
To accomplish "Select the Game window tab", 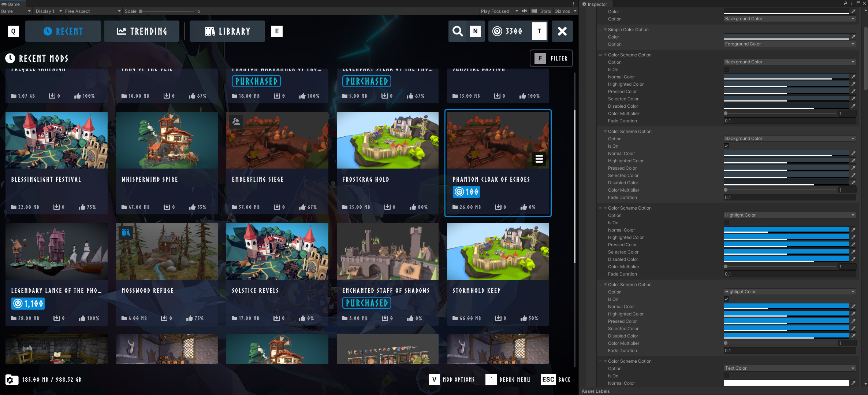I will point(13,4).
